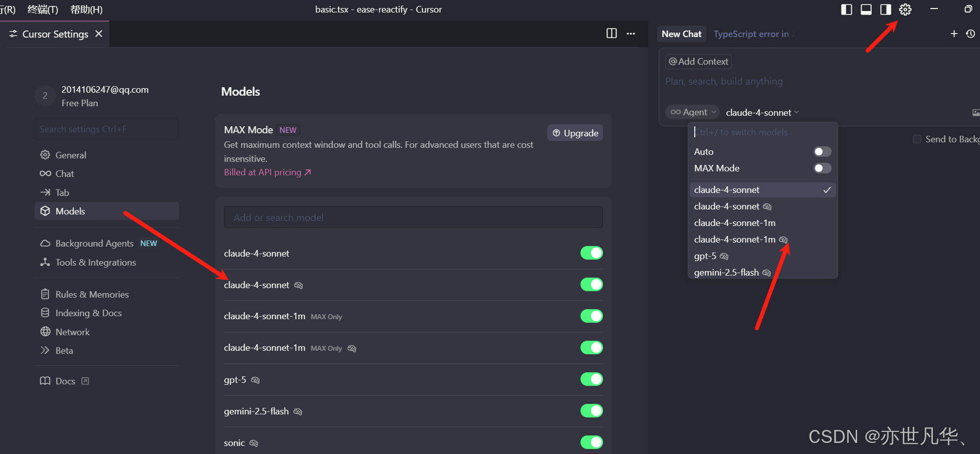Toggle the sonic model switch
Viewport: 980px width, 454px height.
592,442
